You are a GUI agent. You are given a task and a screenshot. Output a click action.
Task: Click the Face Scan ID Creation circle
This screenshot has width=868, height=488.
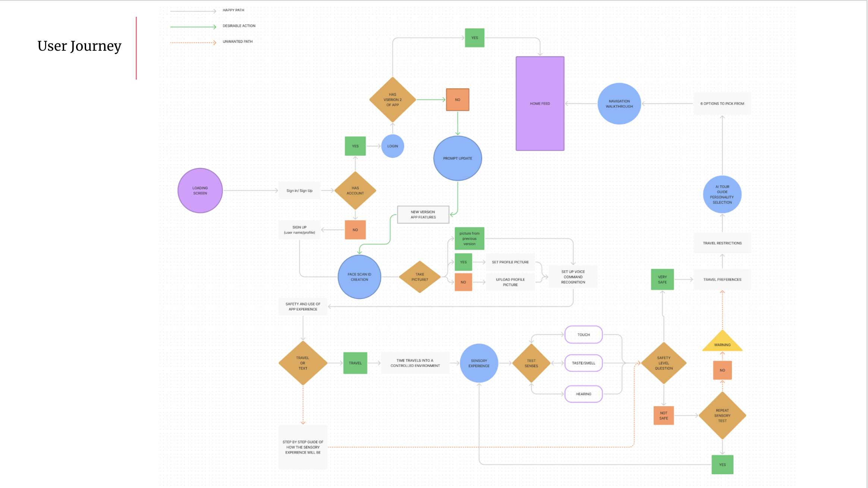coord(359,277)
